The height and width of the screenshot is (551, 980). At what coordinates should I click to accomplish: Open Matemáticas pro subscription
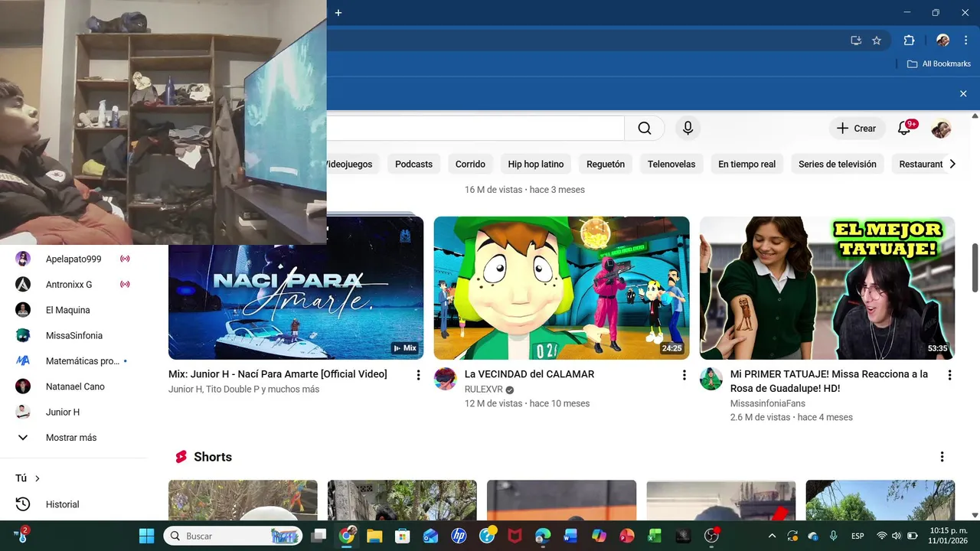tap(73, 360)
